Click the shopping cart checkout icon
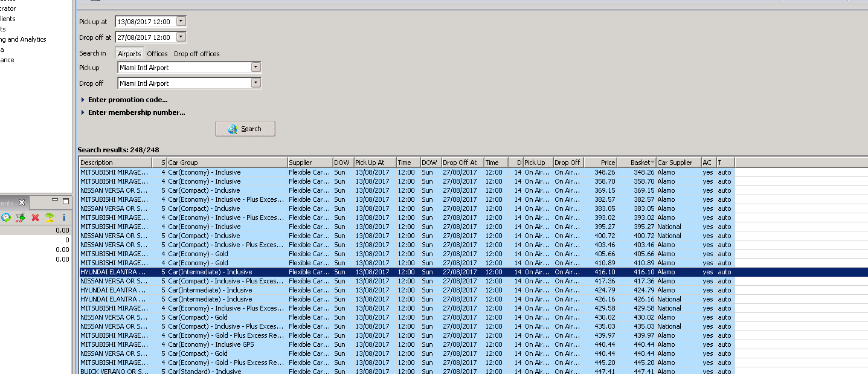Image resolution: width=868 pixels, height=374 pixels. coord(21,218)
